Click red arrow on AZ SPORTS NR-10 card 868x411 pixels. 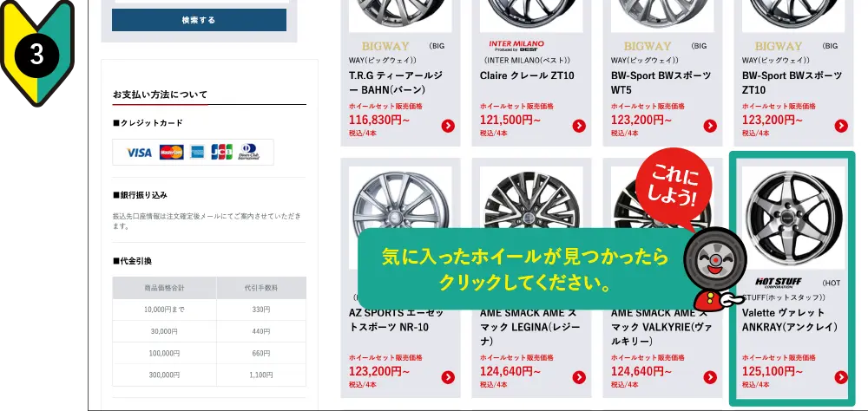click(448, 377)
